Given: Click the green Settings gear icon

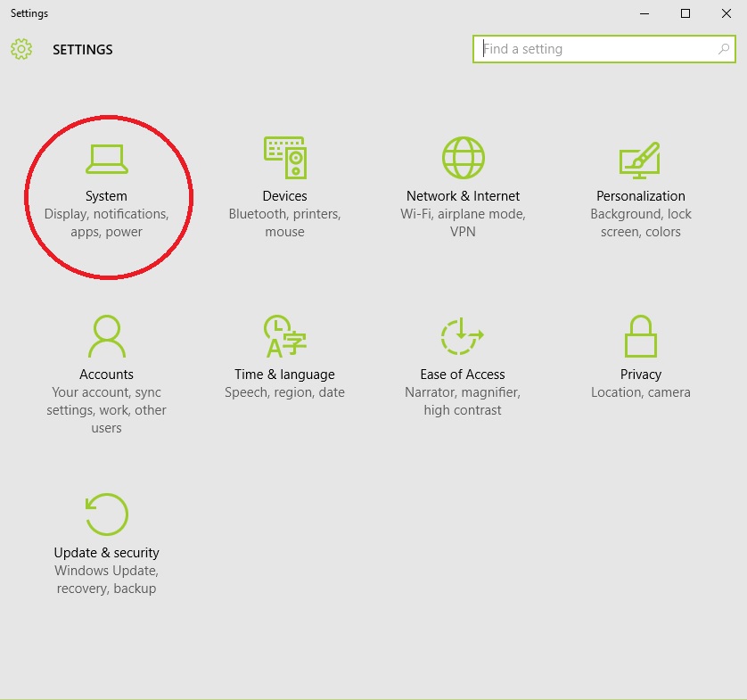Looking at the screenshot, I should click(x=21, y=49).
